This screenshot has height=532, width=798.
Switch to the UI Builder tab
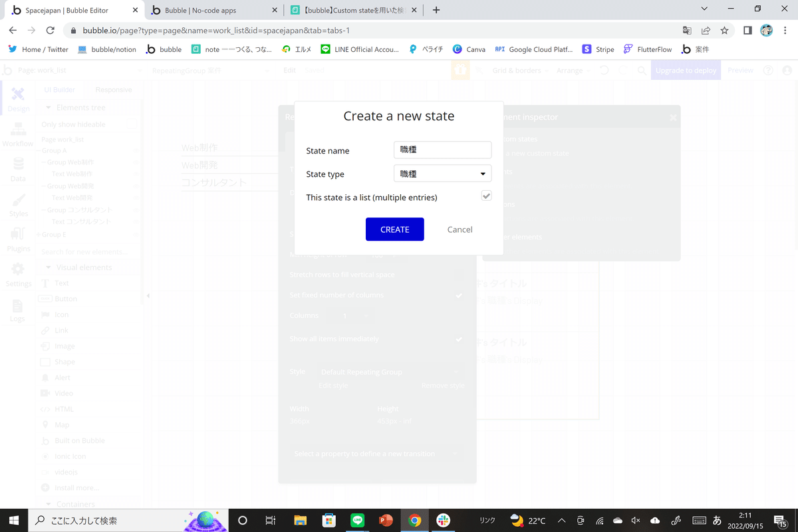click(59, 90)
